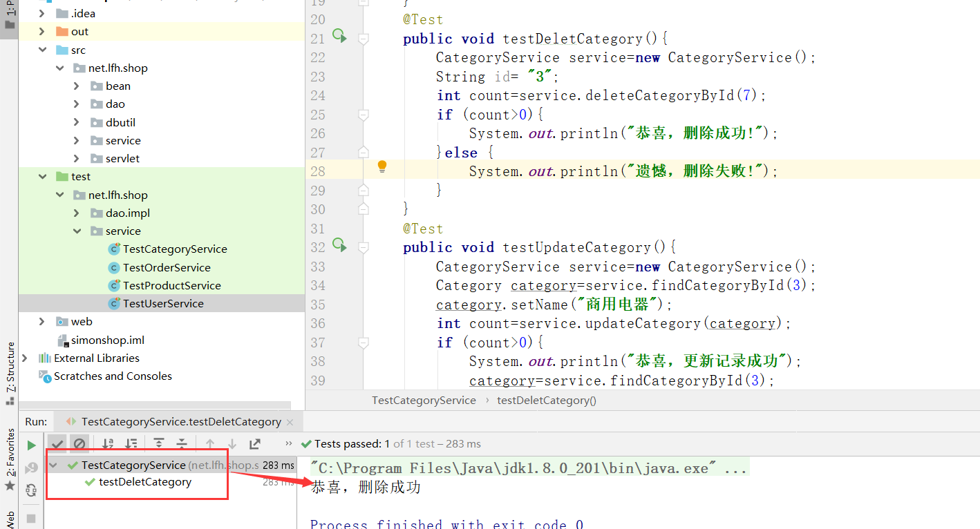
Task: Expand all test results
Action: [159, 444]
